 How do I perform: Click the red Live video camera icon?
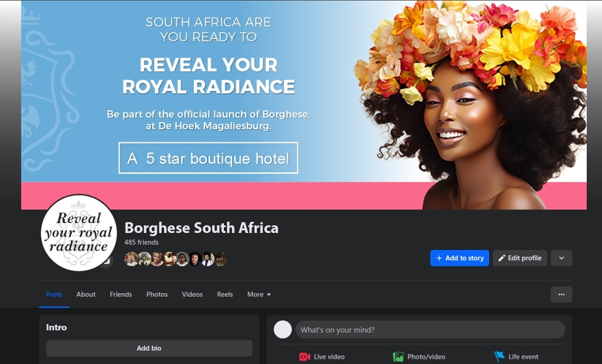305,356
